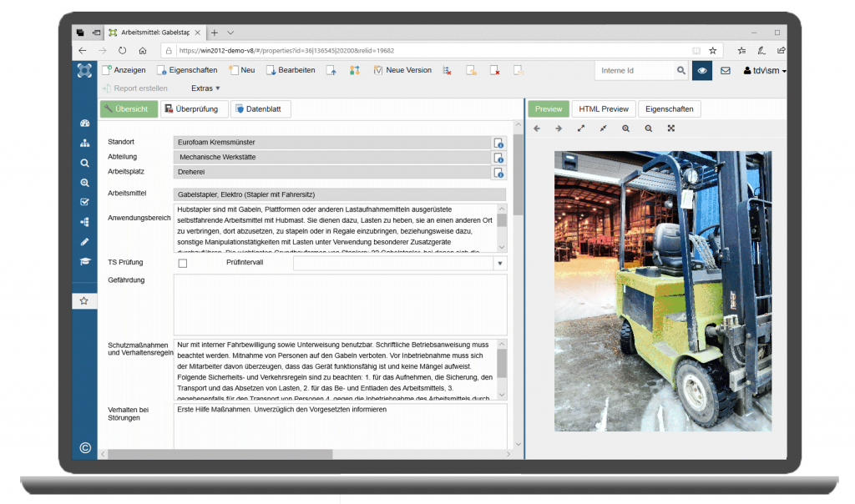Viewport: 855px width, 504px height.
Task: Open the pencil edit icon in sidebar
Action: click(84, 241)
